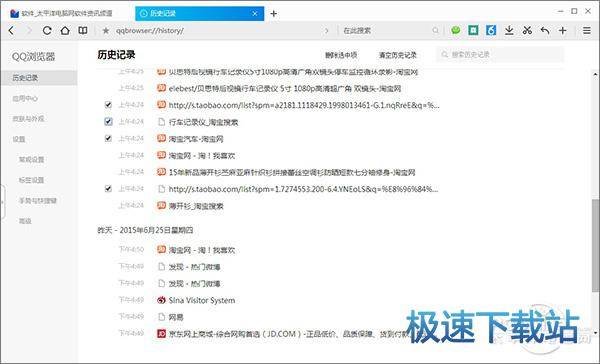Open 网易 history entry

click(176, 317)
